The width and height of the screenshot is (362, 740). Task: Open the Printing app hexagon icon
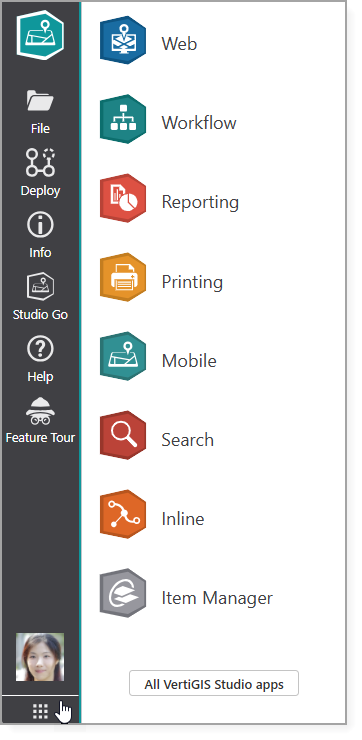pyautogui.click(x=123, y=277)
